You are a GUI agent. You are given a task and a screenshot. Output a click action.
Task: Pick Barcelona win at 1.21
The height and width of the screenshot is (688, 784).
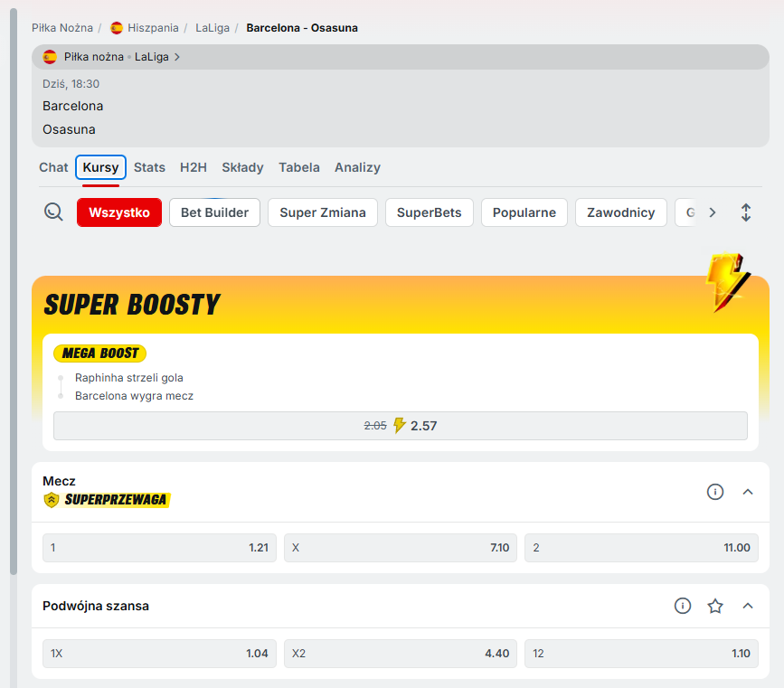point(159,548)
